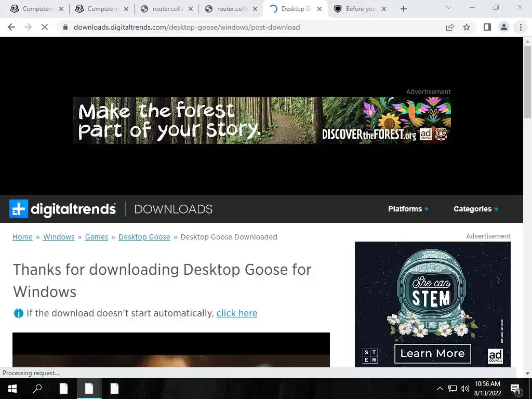This screenshot has width=532, height=399.
Task: Open a new browser tab
Action: click(x=403, y=9)
